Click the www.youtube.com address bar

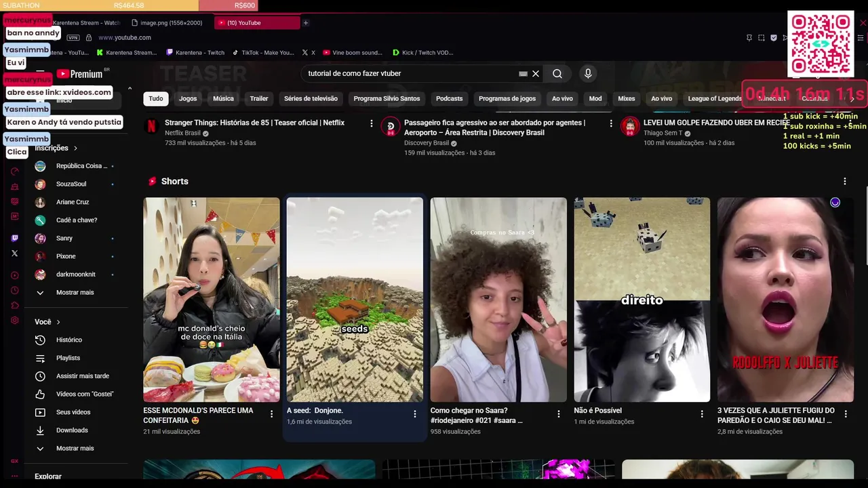pyautogui.click(x=125, y=38)
